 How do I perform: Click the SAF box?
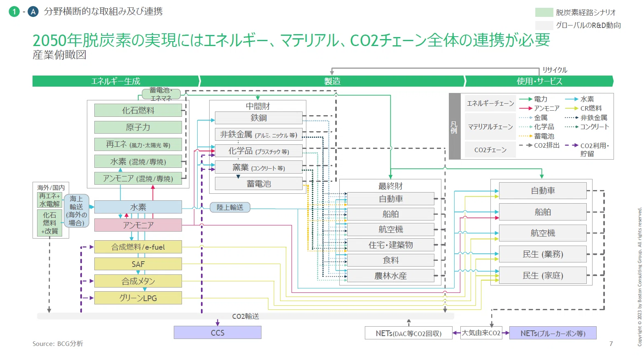[138, 264]
